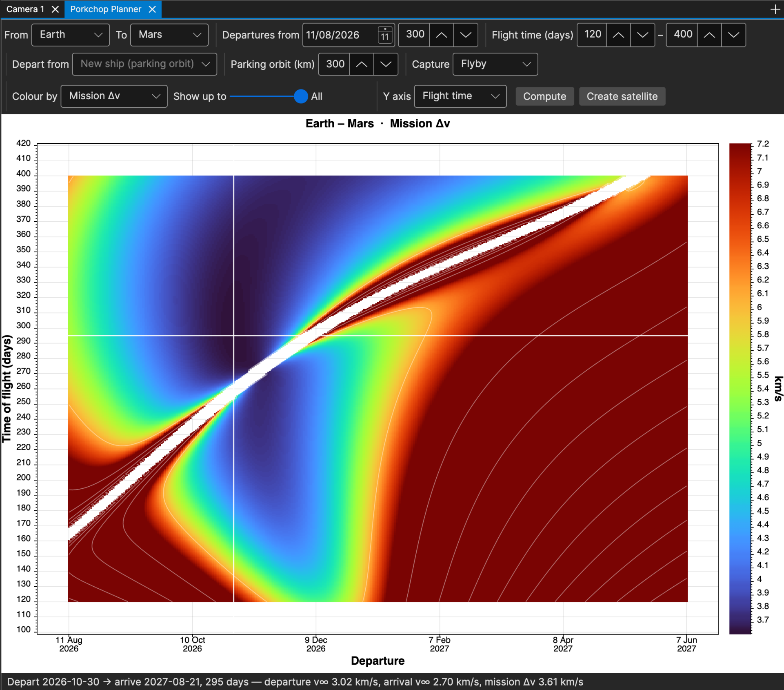Open the To body dropdown showing Mars
This screenshot has width=784, height=690.
point(169,35)
